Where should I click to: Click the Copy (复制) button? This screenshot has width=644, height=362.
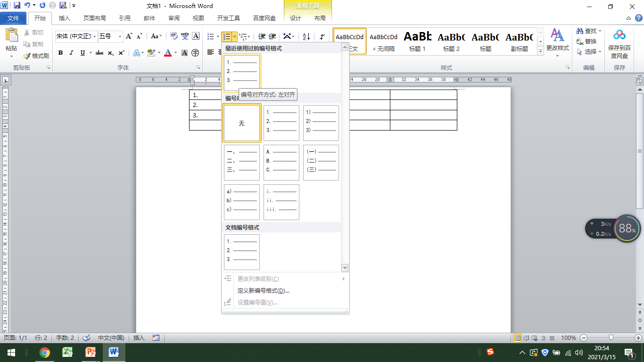point(33,44)
